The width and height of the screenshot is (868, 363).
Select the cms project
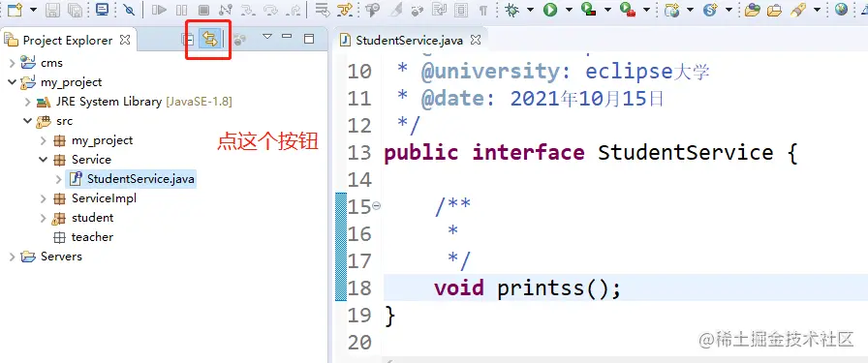point(42,63)
